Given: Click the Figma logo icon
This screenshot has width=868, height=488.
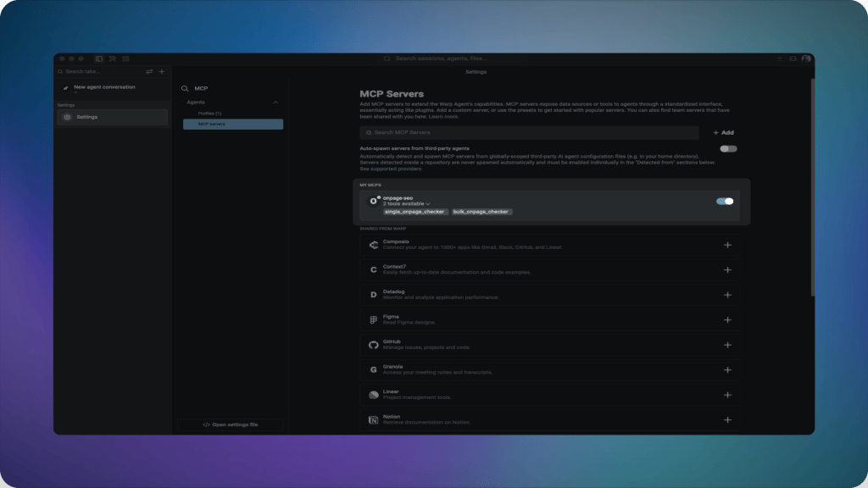Looking at the screenshot, I should (374, 319).
